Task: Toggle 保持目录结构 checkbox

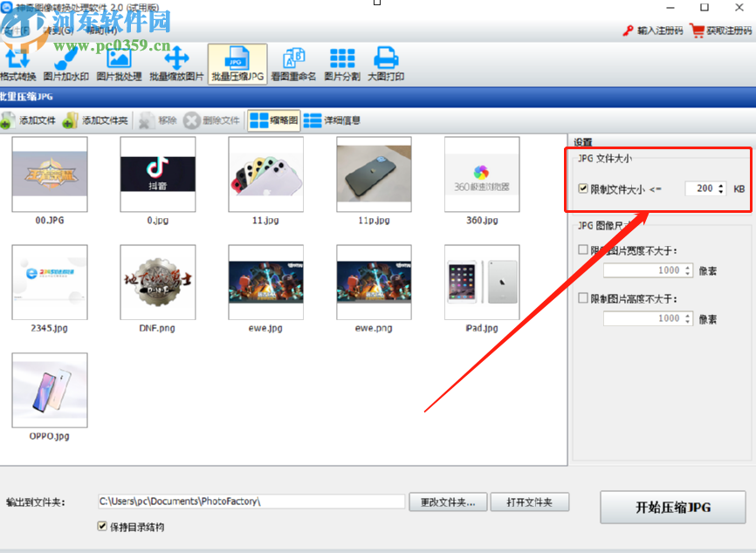Action: 102,526
